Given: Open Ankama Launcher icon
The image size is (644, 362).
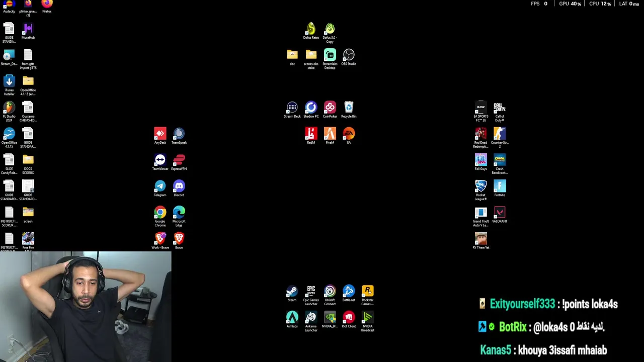Looking at the screenshot, I should [x=311, y=322].
